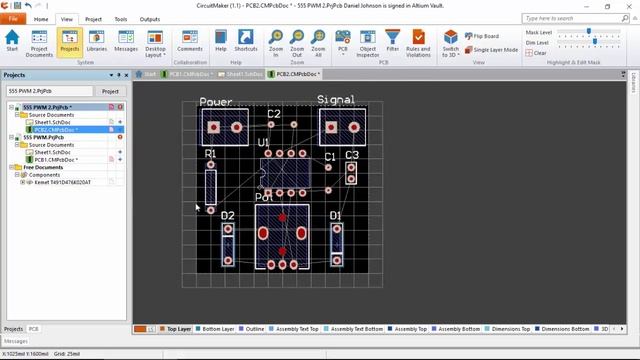Click the 555 PWM 2.PrjPcb name field
This screenshot has height=360, width=640.
49,91
